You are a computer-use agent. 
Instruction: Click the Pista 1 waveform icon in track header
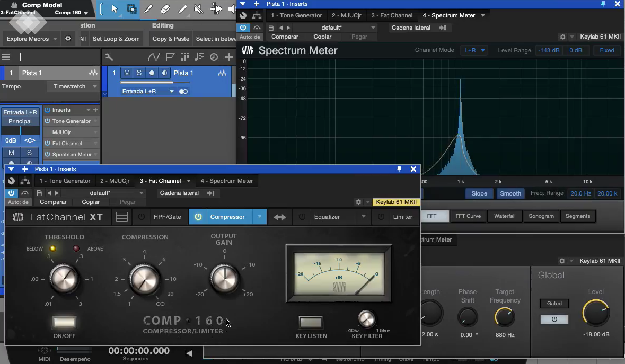click(x=222, y=73)
